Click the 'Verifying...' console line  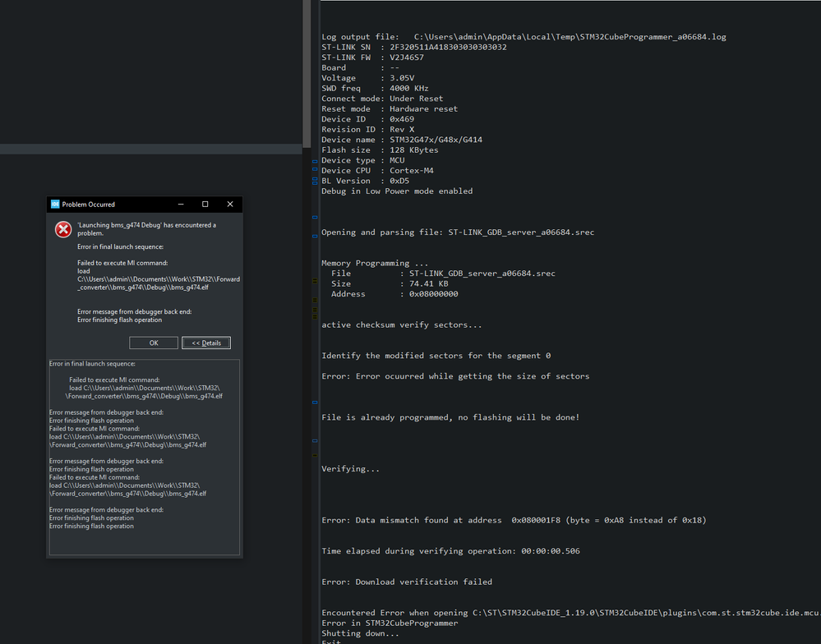pos(351,469)
